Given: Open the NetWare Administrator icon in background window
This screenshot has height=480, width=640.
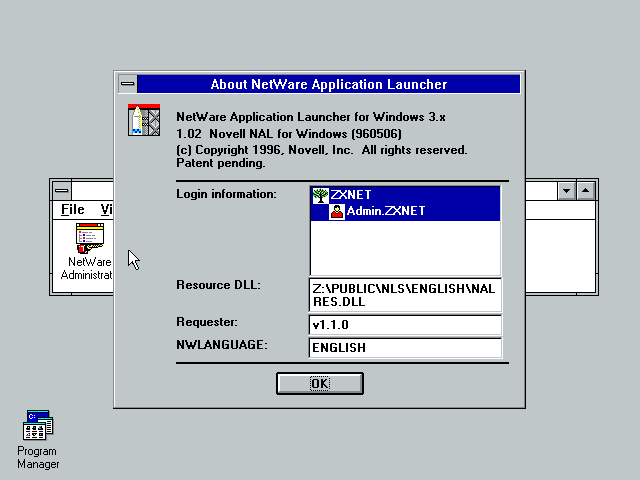Looking at the screenshot, I should click(89, 238).
